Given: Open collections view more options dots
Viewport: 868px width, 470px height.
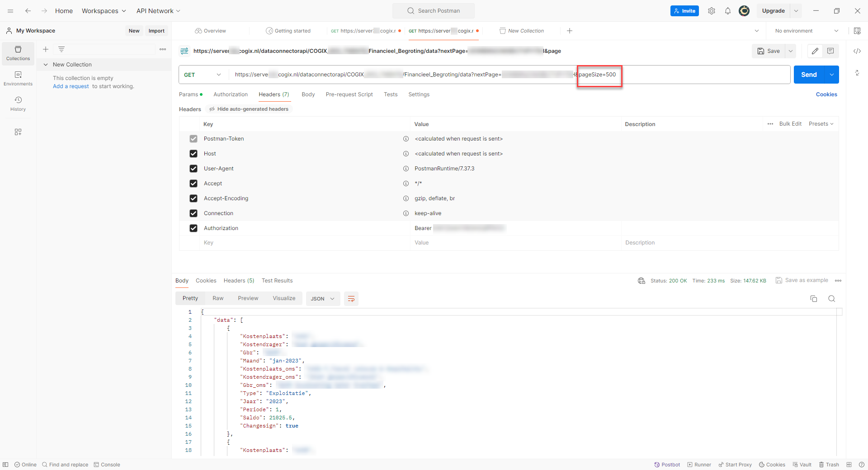Looking at the screenshot, I should [163, 49].
